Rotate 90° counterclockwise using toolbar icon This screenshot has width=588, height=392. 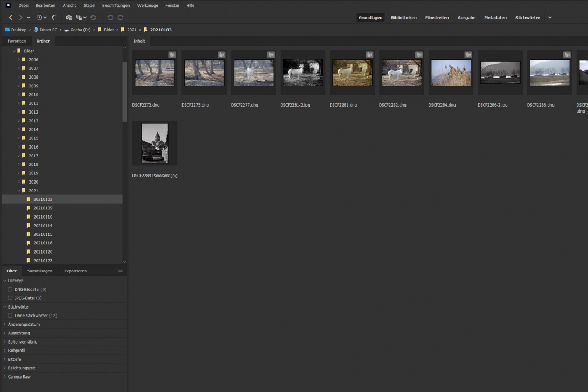[x=110, y=18]
